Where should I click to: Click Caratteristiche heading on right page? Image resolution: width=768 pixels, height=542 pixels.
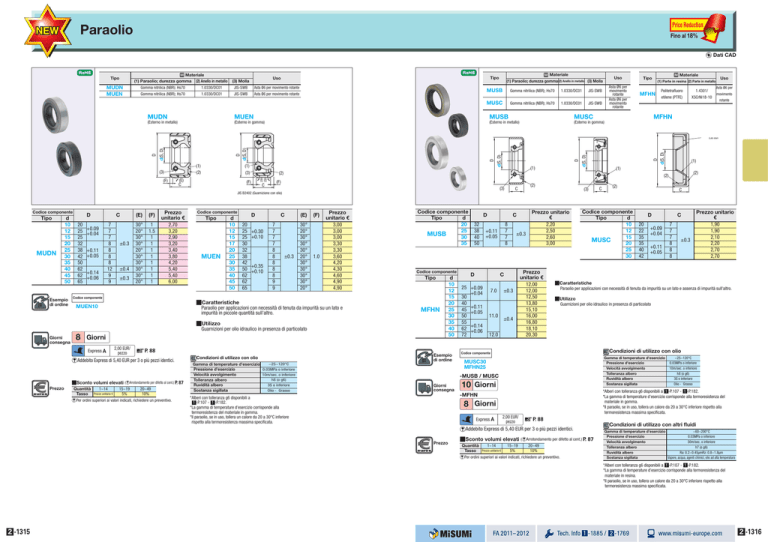click(x=573, y=283)
